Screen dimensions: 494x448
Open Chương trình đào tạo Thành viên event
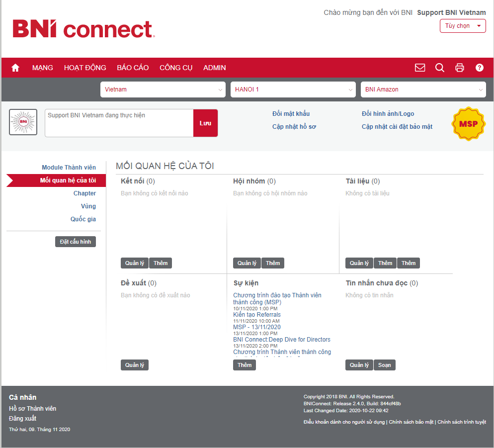pos(277,298)
